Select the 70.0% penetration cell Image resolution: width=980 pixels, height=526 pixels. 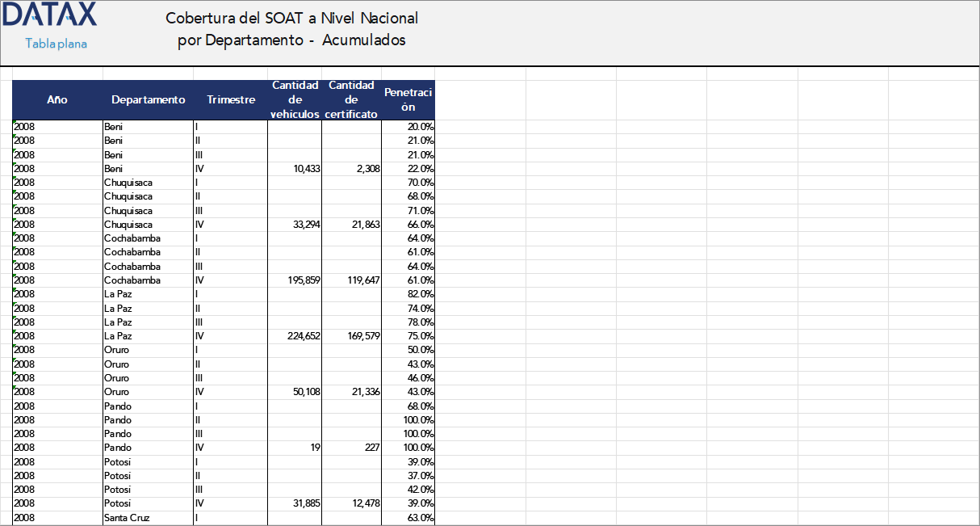click(x=408, y=183)
